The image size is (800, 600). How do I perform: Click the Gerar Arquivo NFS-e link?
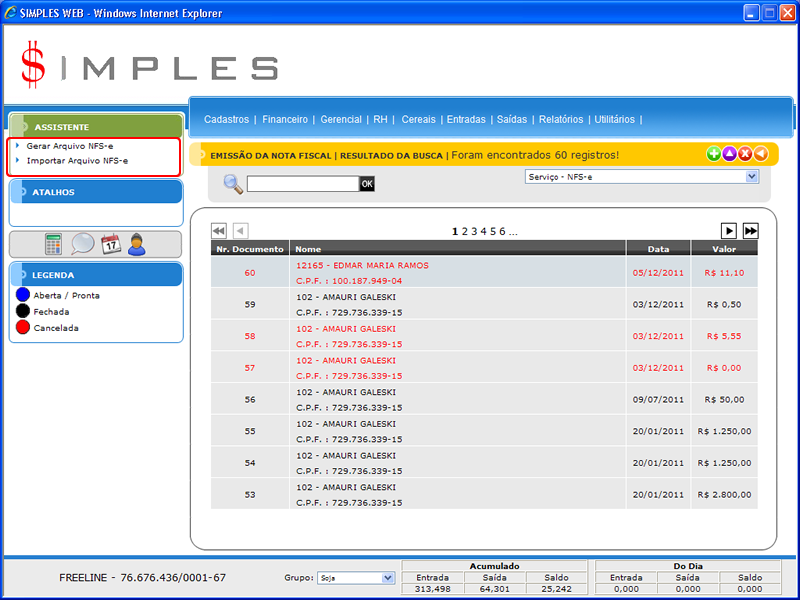point(70,146)
